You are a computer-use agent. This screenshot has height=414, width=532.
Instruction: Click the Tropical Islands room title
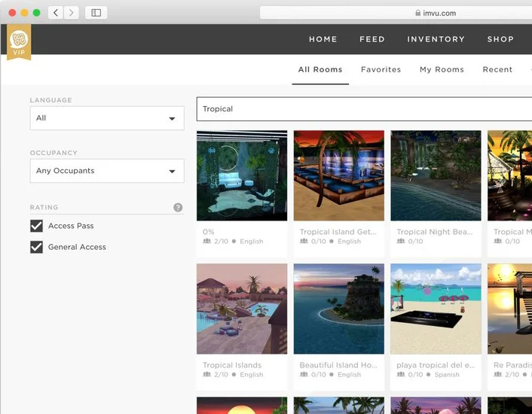pyautogui.click(x=232, y=365)
